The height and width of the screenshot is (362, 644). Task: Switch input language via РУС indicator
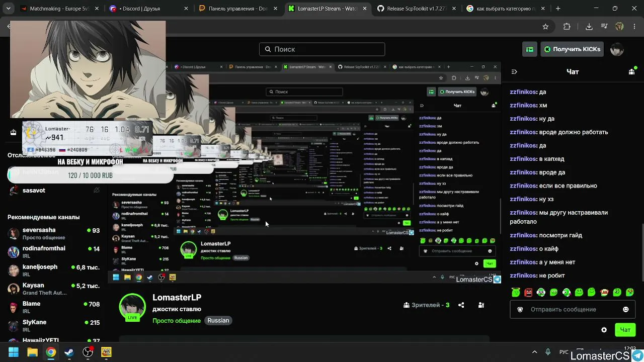coord(565,352)
